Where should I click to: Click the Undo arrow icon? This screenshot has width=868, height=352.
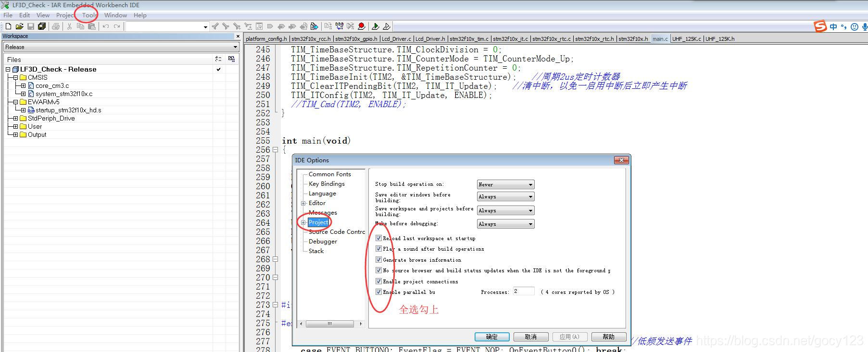[x=106, y=26]
